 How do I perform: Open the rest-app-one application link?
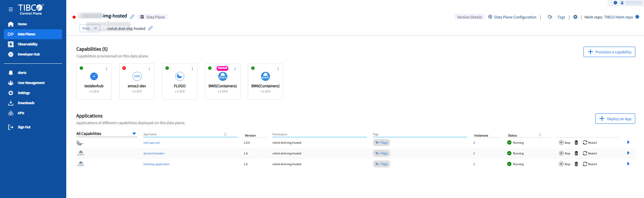pos(151,143)
